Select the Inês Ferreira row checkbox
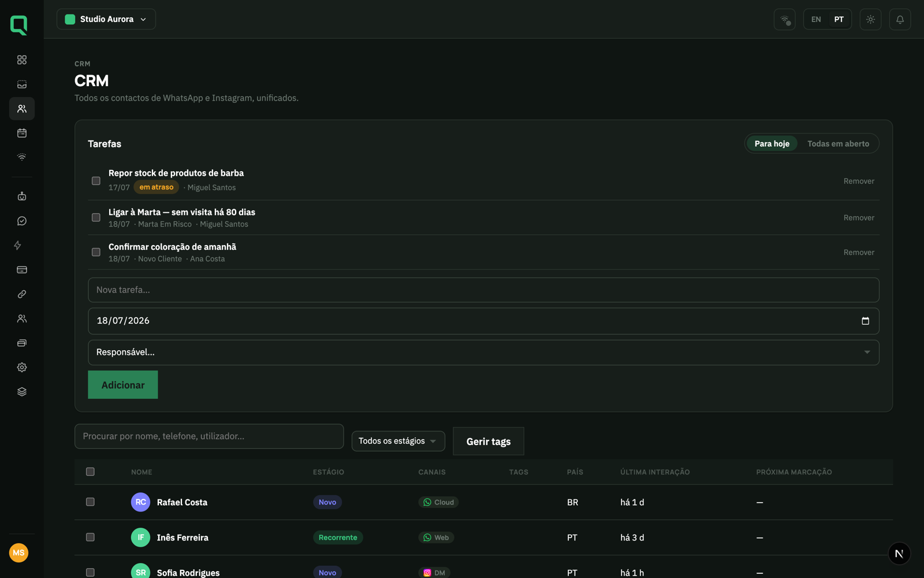924x578 pixels. (90, 537)
